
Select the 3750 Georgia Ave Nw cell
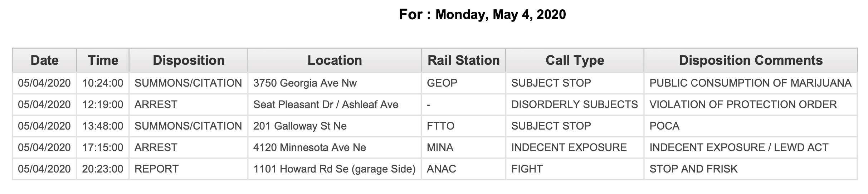point(335,83)
